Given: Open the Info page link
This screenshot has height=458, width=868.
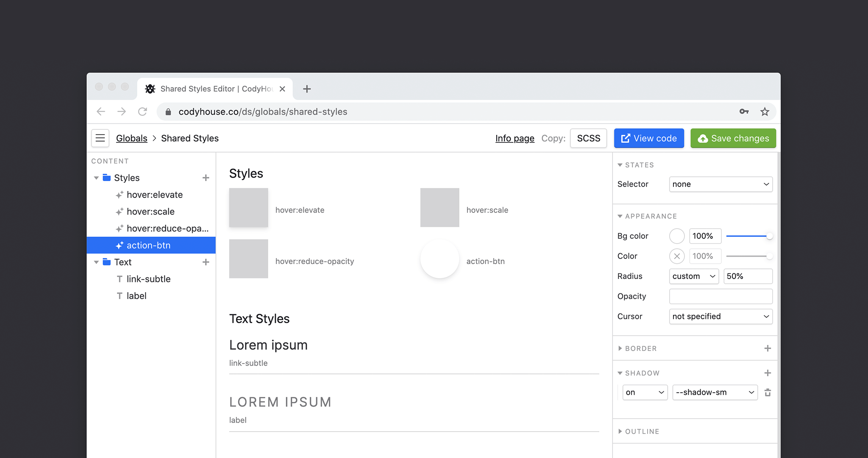Looking at the screenshot, I should (515, 138).
